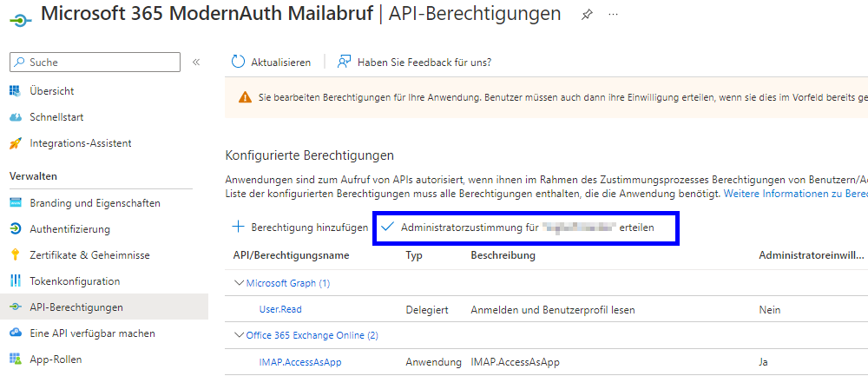868x376 pixels.
Task: Click the Schnellstart cloud icon
Action: pyautogui.click(x=16, y=117)
